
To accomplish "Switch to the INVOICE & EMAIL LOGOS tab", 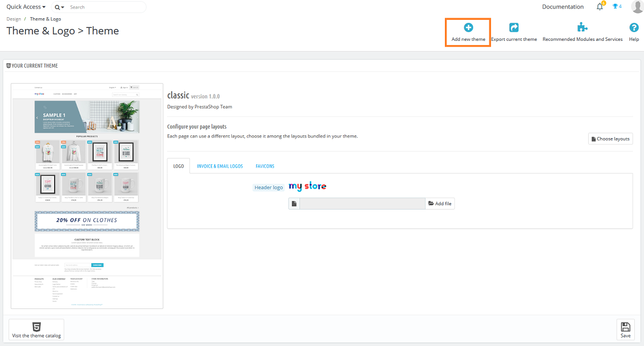I will [x=219, y=165].
